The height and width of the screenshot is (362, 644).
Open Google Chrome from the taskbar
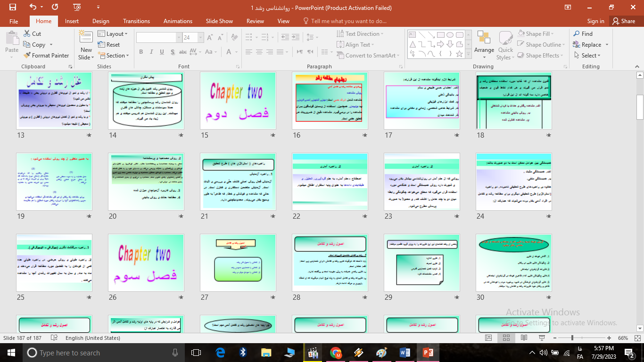(x=336, y=353)
